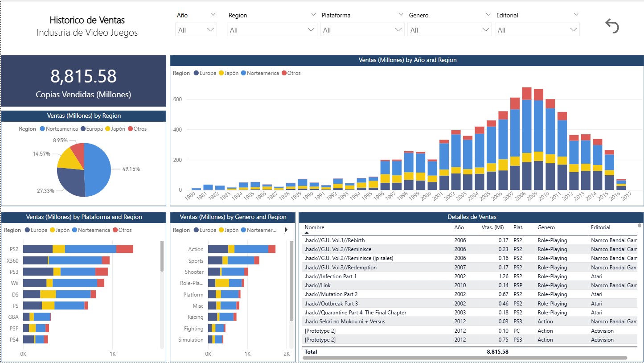This screenshot has width=644, height=363.
Task: Click the legend's right arrow in Genero chart
Action: click(x=286, y=230)
